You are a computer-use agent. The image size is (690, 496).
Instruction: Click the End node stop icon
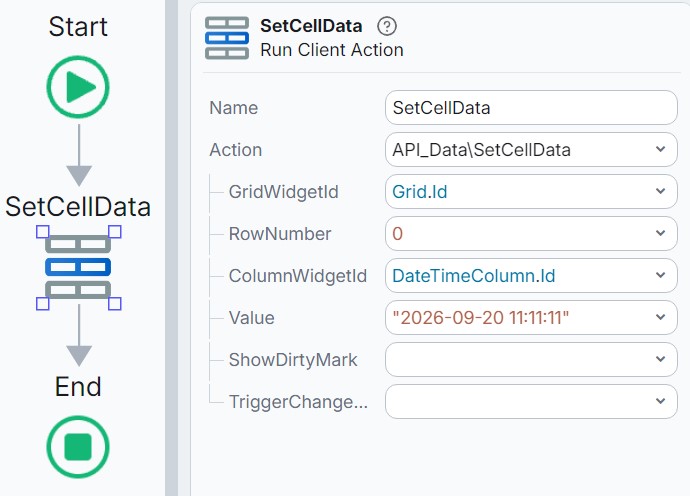coord(78,447)
